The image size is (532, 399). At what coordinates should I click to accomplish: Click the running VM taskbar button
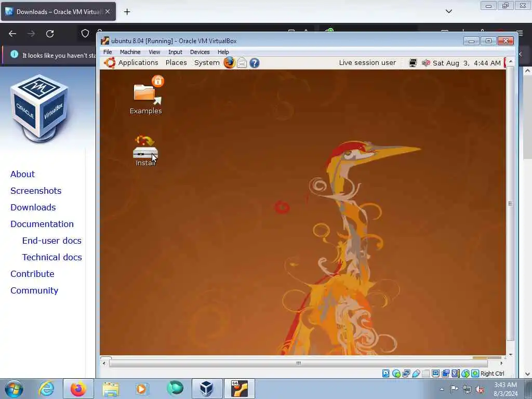click(x=240, y=389)
